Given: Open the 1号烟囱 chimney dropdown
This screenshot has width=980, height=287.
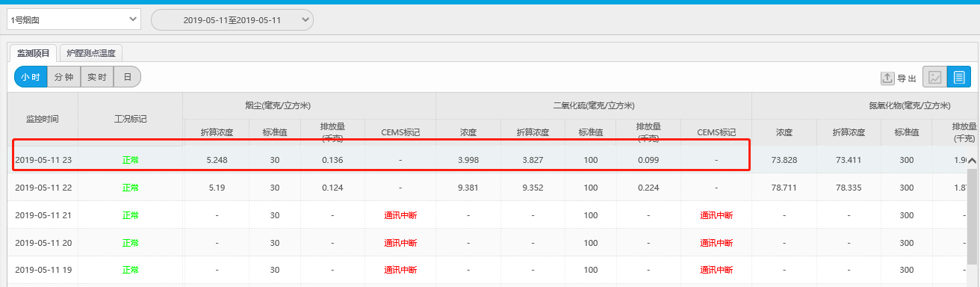Looking at the screenshot, I should 73,19.
